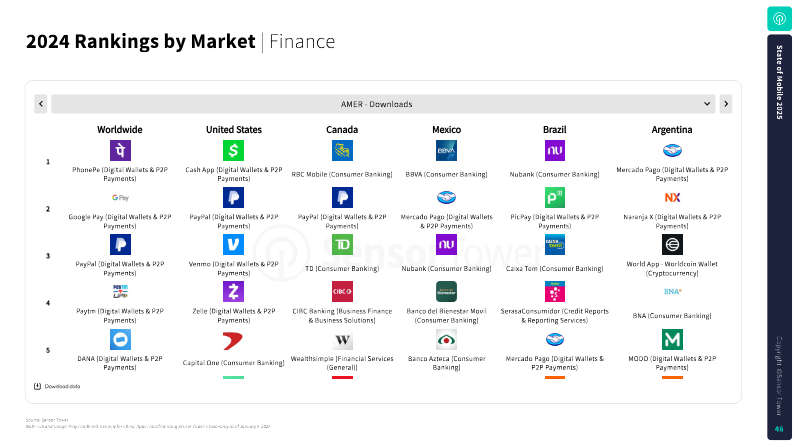
Task: Expand the dropdown chevron arrow of selector
Action: click(707, 104)
